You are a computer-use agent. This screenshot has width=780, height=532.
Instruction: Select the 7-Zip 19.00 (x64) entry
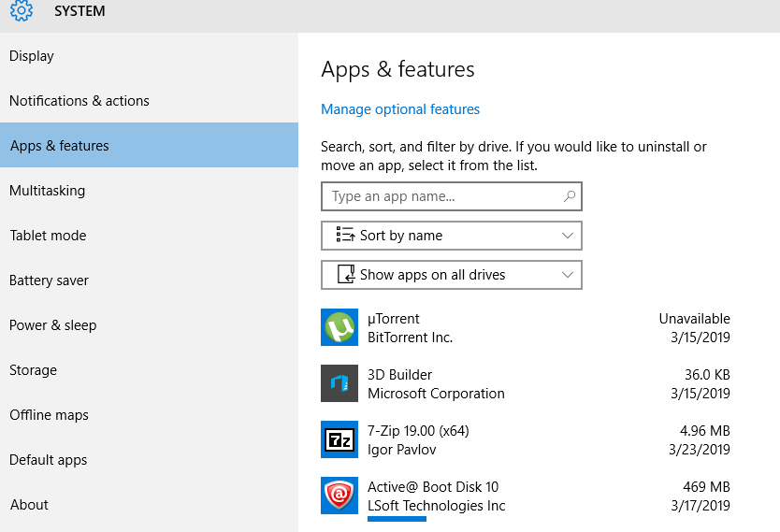click(526, 439)
